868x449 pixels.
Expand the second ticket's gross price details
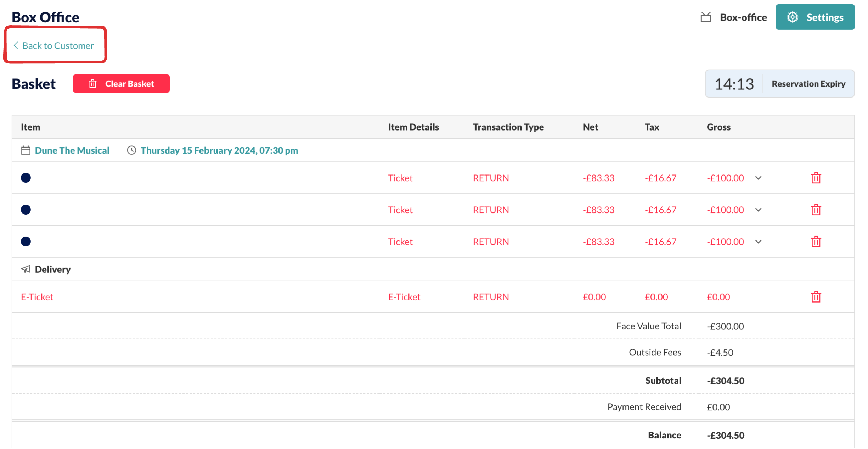tap(758, 210)
